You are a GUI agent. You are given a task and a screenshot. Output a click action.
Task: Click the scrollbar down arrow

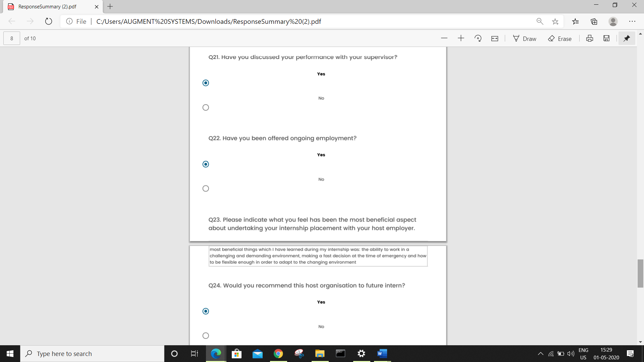coord(640,342)
